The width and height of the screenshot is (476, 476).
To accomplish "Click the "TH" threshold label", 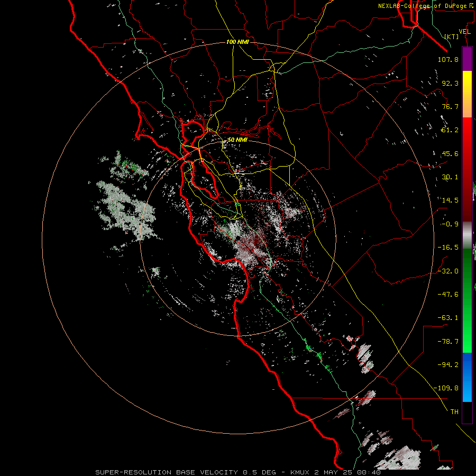I will click(x=454, y=412).
